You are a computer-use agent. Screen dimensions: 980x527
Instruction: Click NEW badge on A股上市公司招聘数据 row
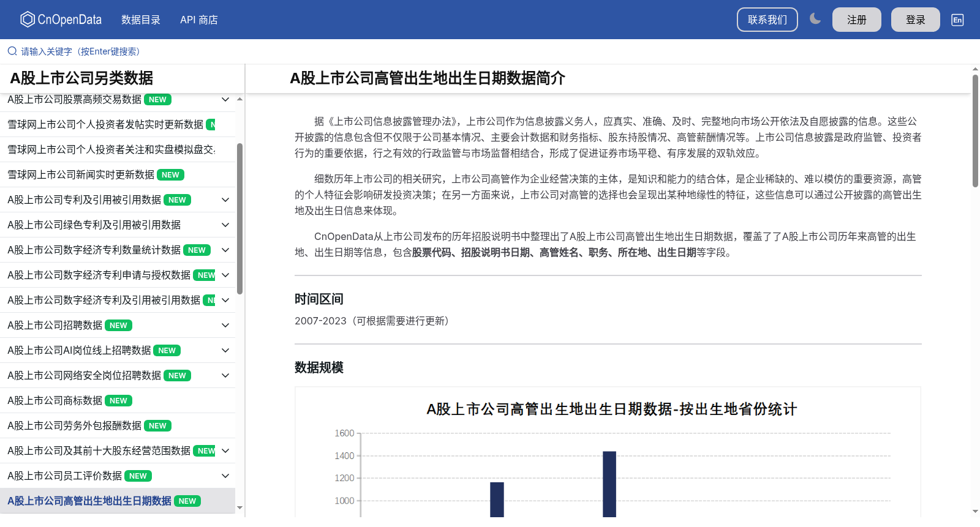click(x=119, y=326)
